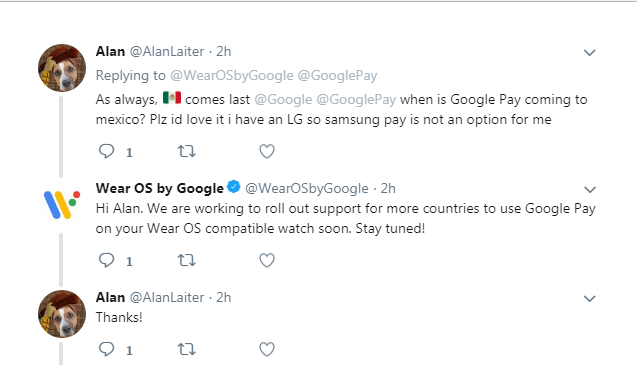Retweet the Wear OS by Google response
The width and height of the screenshot is (637, 365).
(x=187, y=260)
